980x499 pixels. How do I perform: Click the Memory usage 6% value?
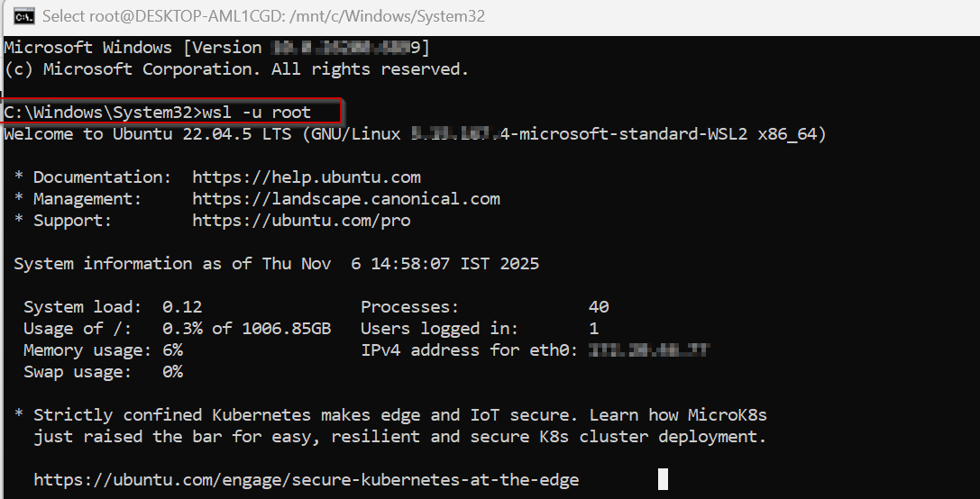click(172, 350)
